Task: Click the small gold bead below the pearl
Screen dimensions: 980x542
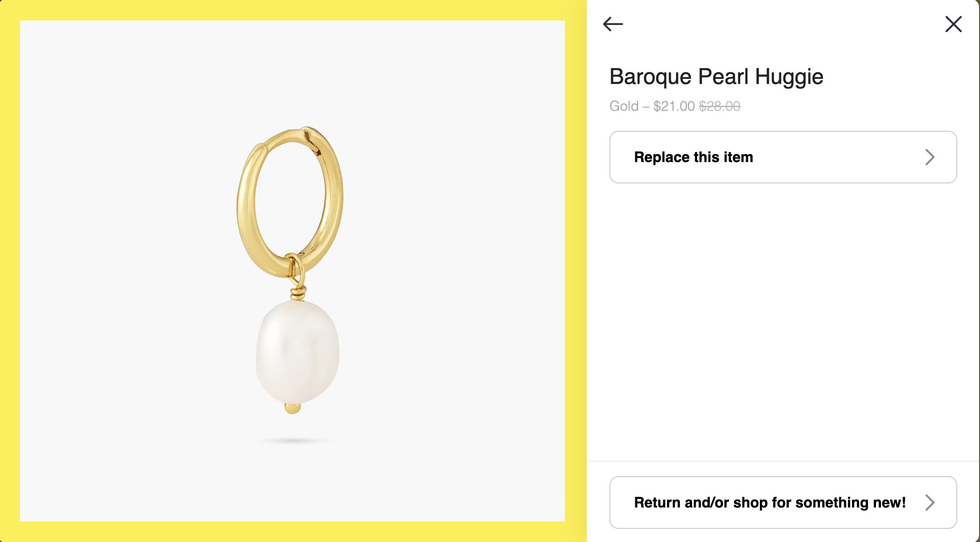Action: [x=292, y=409]
